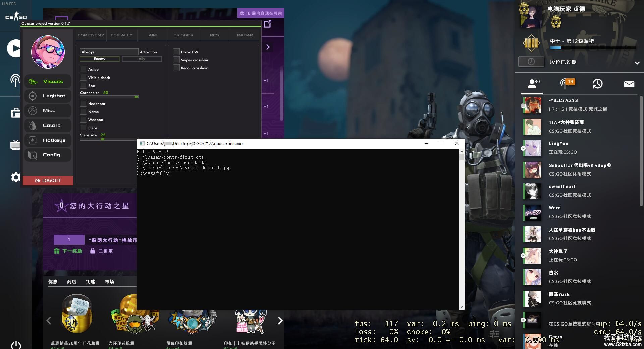Click the sergeant rank chevron badge

tap(531, 43)
